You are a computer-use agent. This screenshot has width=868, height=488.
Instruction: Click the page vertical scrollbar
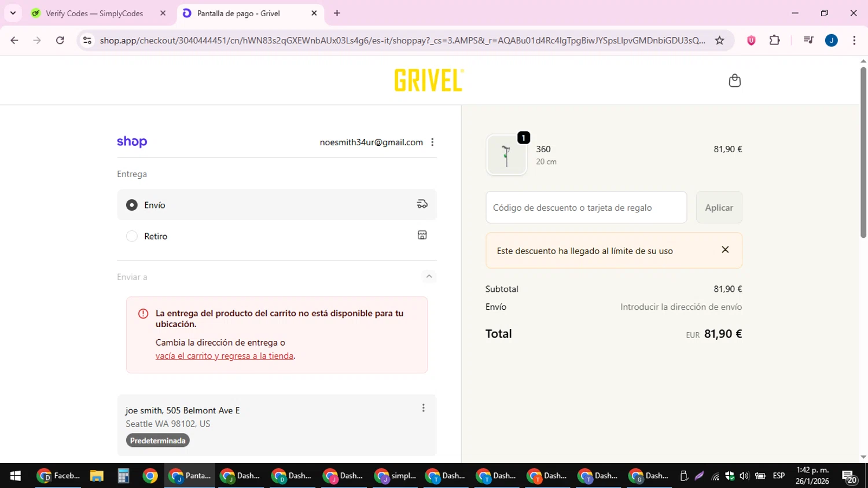pyautogui.click(x=863, y=152)
